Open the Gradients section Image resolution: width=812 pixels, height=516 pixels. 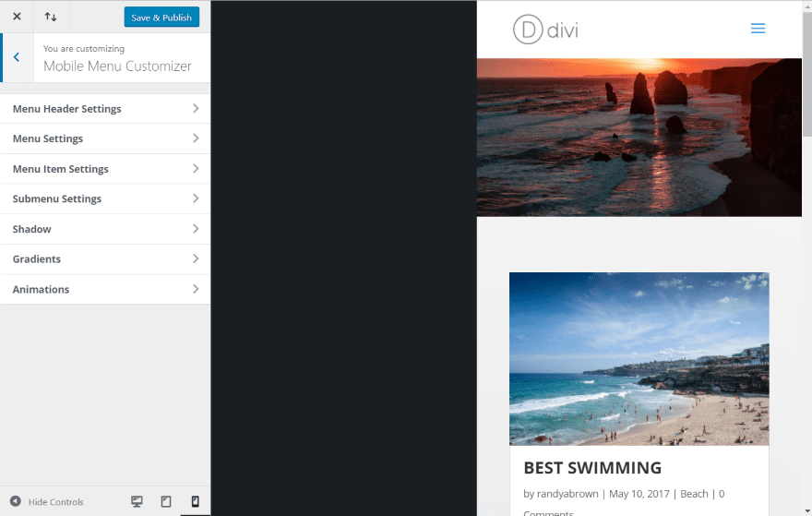(105, 259)
